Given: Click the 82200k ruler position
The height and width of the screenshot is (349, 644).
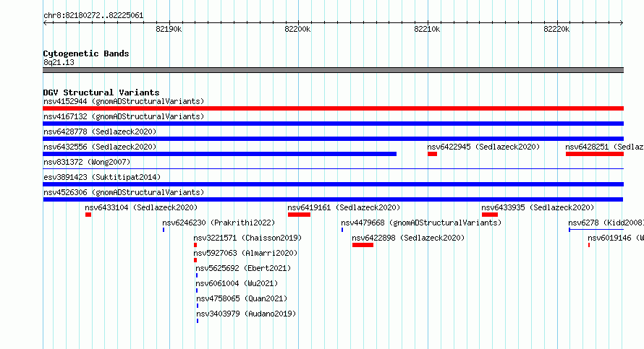Looking at the screenshot, I should coord(298,29).
